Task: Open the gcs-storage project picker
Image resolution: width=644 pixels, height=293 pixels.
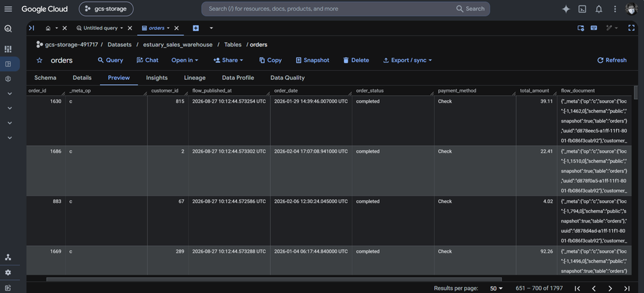Action: point(106,9)
